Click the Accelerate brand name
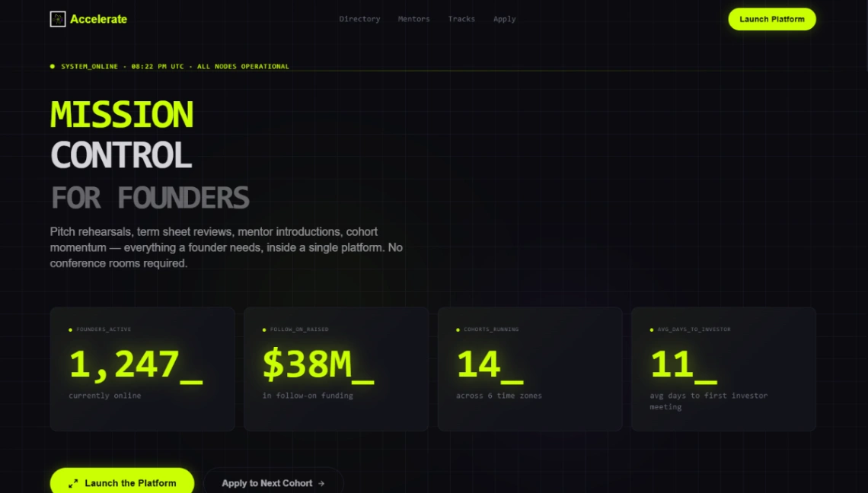This screenshot has height=493, width=868. click(98, 19)
